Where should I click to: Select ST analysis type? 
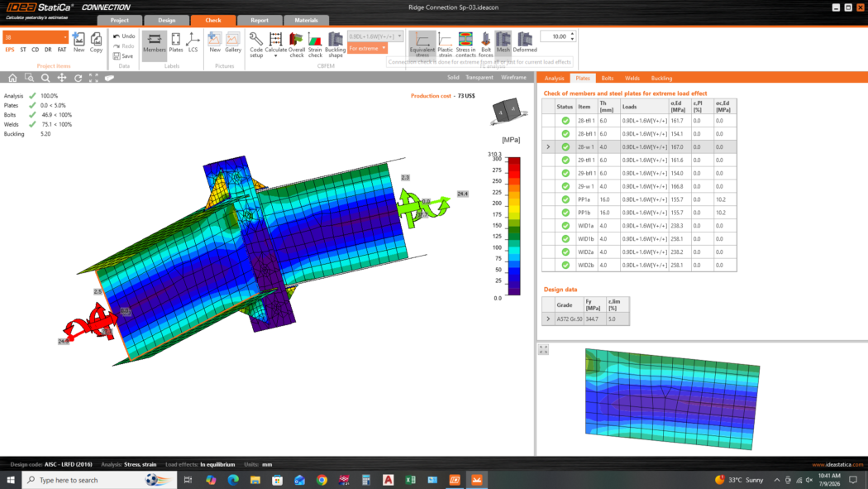[22, 50]
